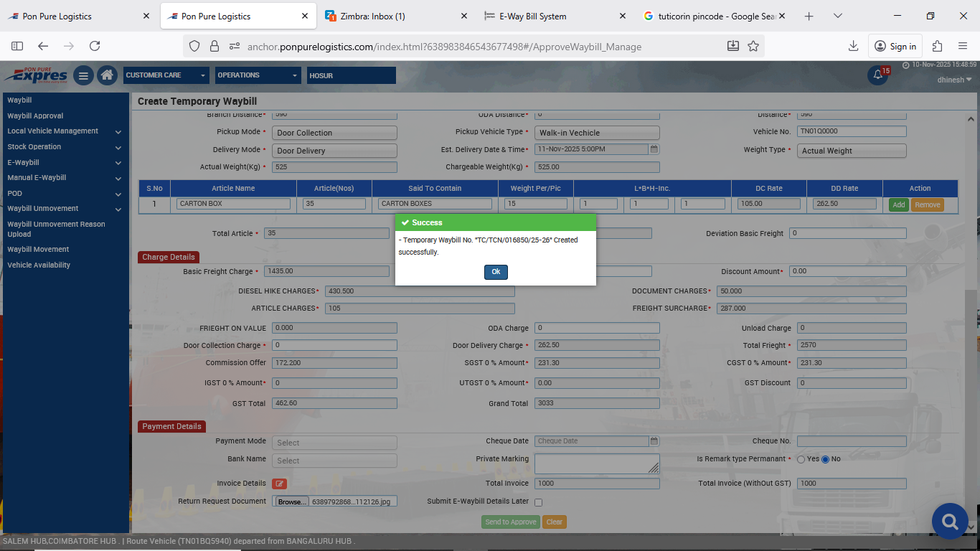Open the Payment Mode select dropdown
The width and height of the screenshot is (980, 551).
334,443
